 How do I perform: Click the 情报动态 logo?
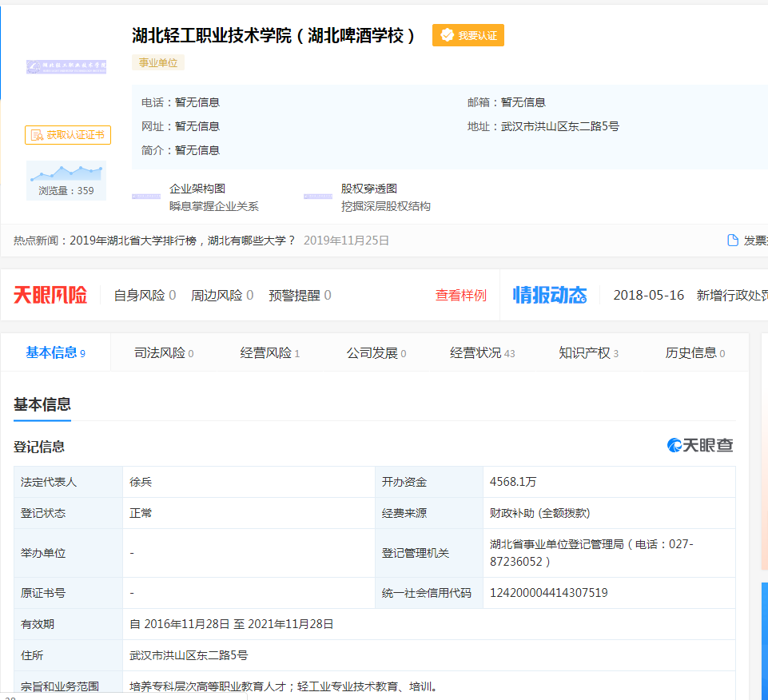550,295
